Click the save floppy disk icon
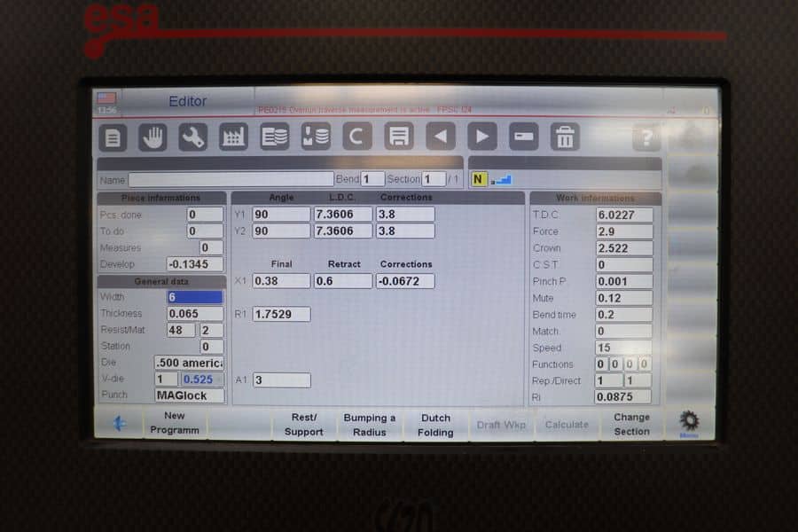 click(399, 137)
